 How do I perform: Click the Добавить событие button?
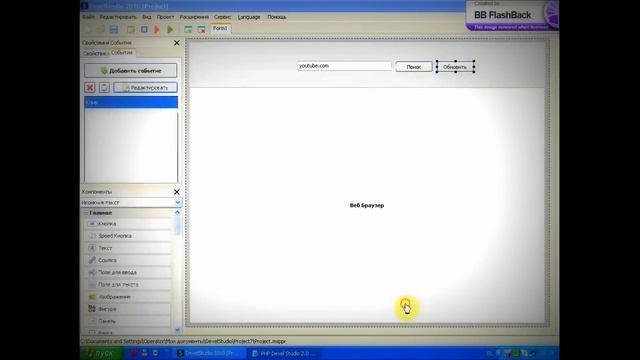pyautogui.click(x=131, y=71)
